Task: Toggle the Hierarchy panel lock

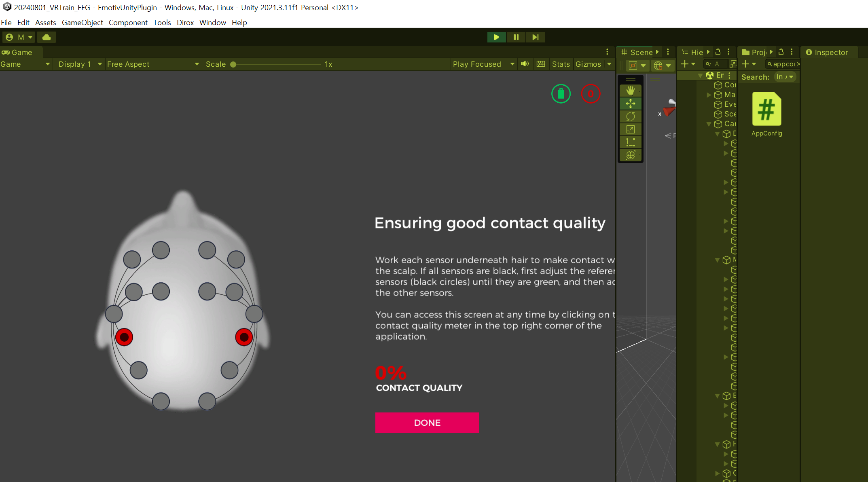Action: click(718, 52)
